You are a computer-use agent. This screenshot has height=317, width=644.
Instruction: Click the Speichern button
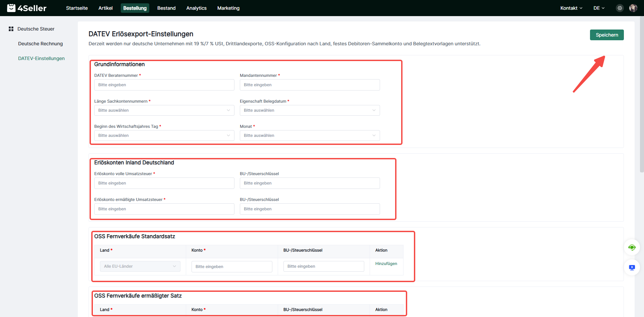(x=607, y=35)
